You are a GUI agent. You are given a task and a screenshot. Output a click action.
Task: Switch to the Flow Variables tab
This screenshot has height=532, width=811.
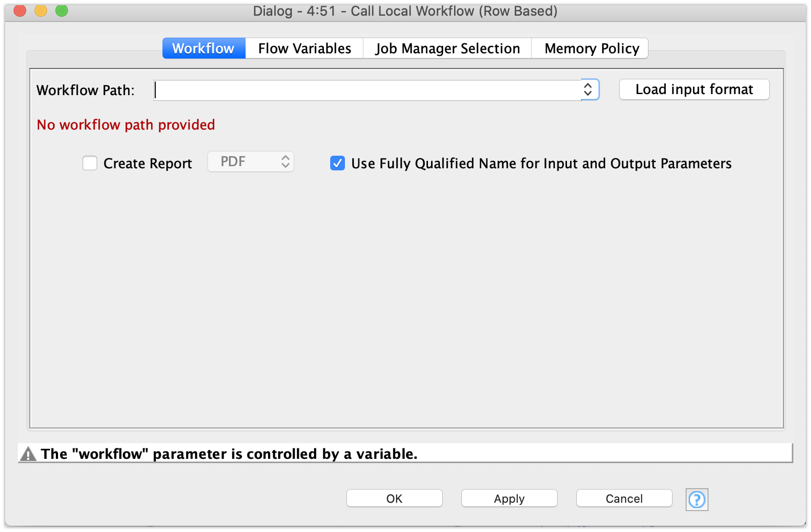click(x=304, y=49)
